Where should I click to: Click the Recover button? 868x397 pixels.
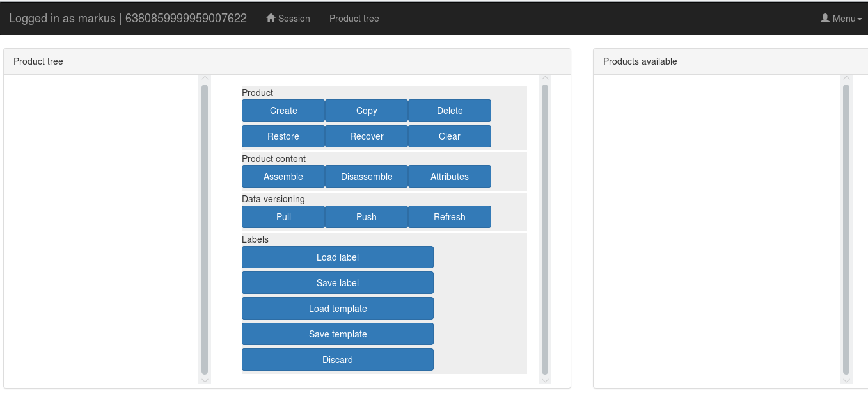point(367,136)
